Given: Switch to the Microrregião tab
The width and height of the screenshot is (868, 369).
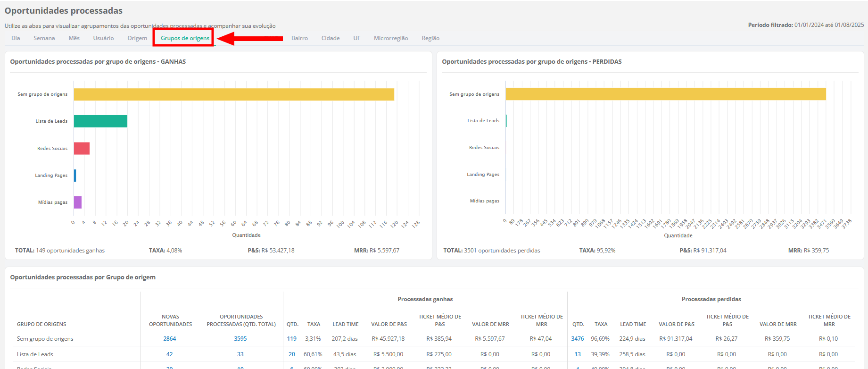Looking at the screenshot, I should tap(391, 38).
